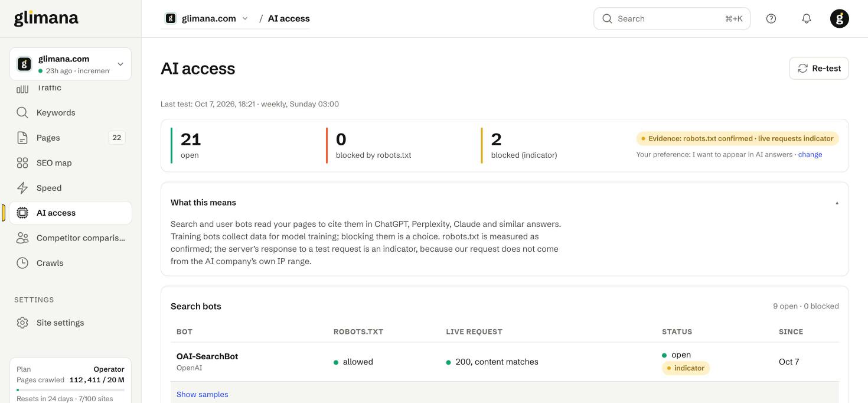Click the LIVE REQUEST column header

474,331
